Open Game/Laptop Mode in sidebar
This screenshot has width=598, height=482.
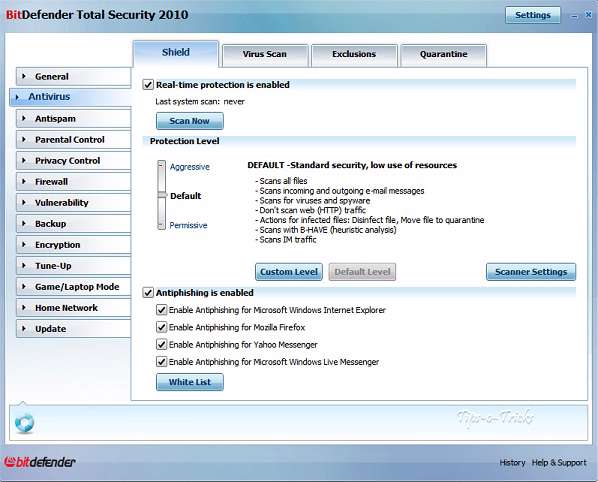[x=74, y=287]
